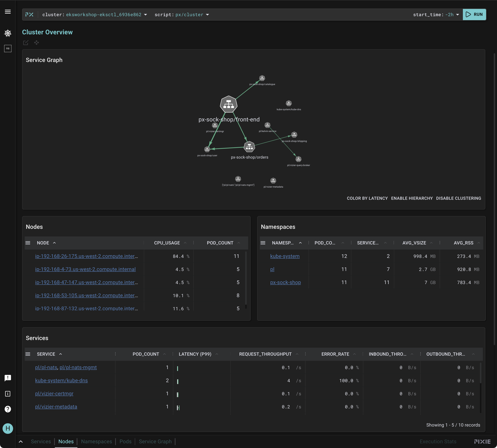Open Execution Stats tab

pyautogui.click(x=438, y=442)
